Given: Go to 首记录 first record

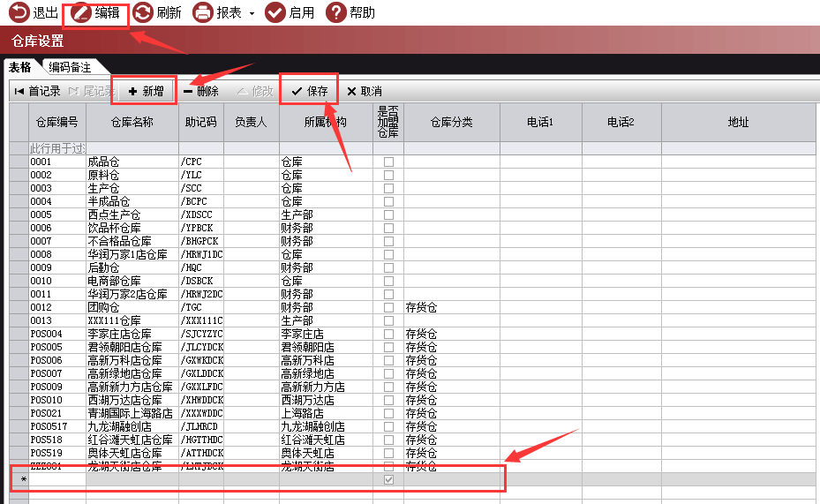Looking at the screenshot, I should [38, 92].
